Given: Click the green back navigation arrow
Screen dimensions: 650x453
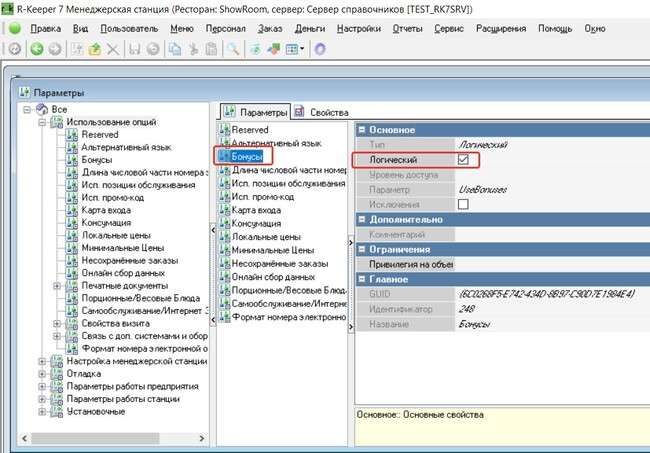Looking at the screenshot, I should (x=36, y=48).
